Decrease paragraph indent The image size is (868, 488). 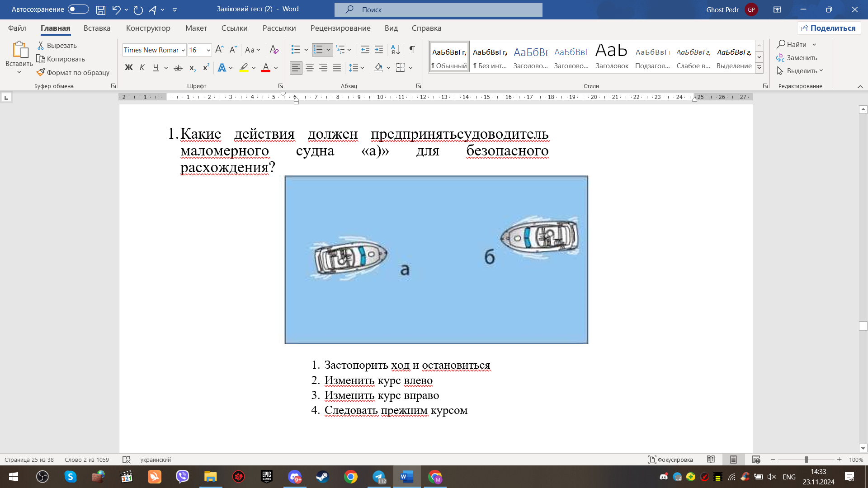point(365,49)
